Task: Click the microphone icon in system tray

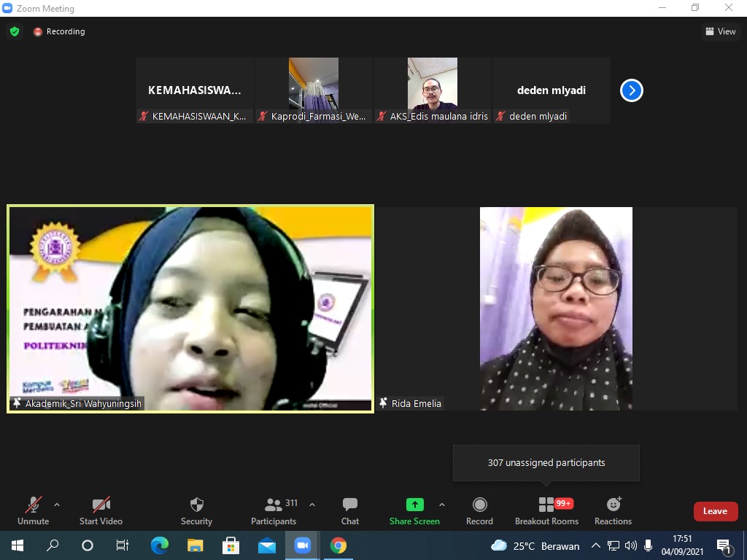Action: pyautogui.click(x=648, y=545)
